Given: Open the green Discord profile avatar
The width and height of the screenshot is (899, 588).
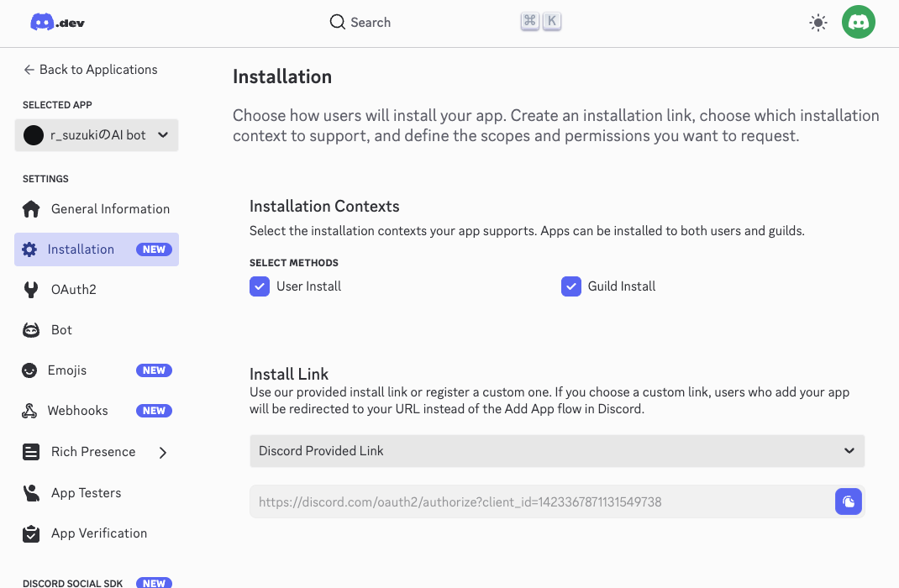Looking at the screenshot, I should coord(859,23).
